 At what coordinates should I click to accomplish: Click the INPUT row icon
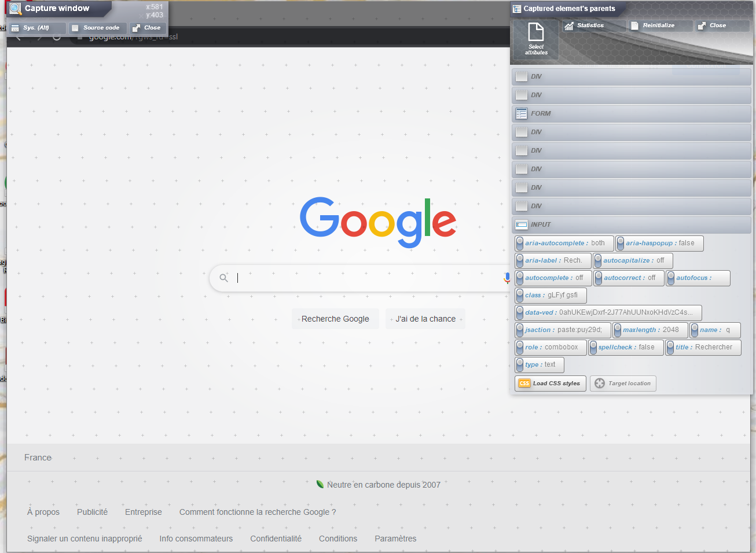pyautogui.click(x=522, y=224)
